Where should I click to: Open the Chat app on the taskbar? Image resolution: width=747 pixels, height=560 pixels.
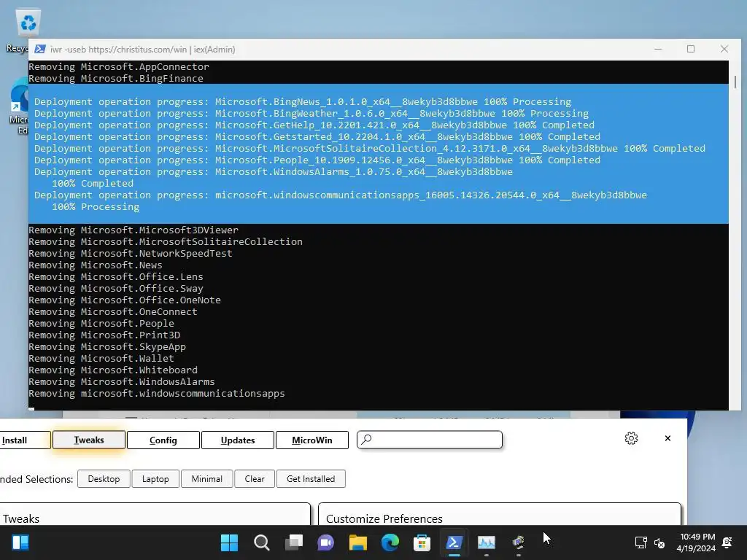coord(326,542)
